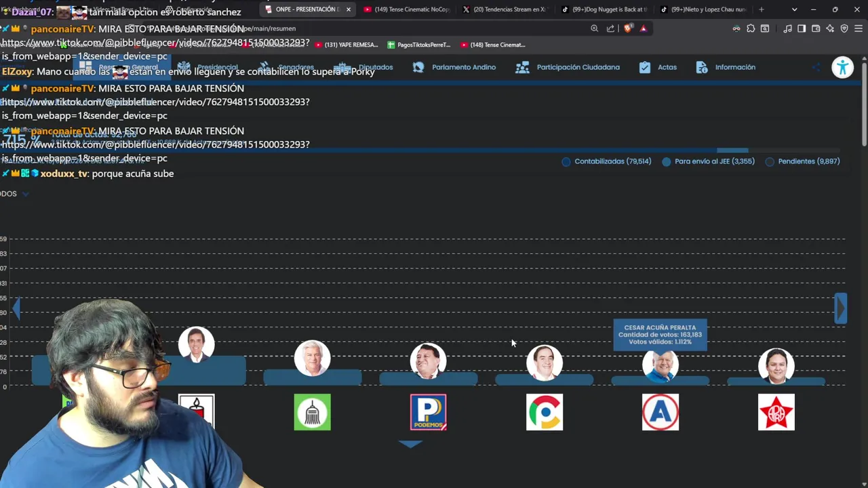Click the share page icon in address bar
Viewport: 868px width, 488px height.
tap(610, 28)
